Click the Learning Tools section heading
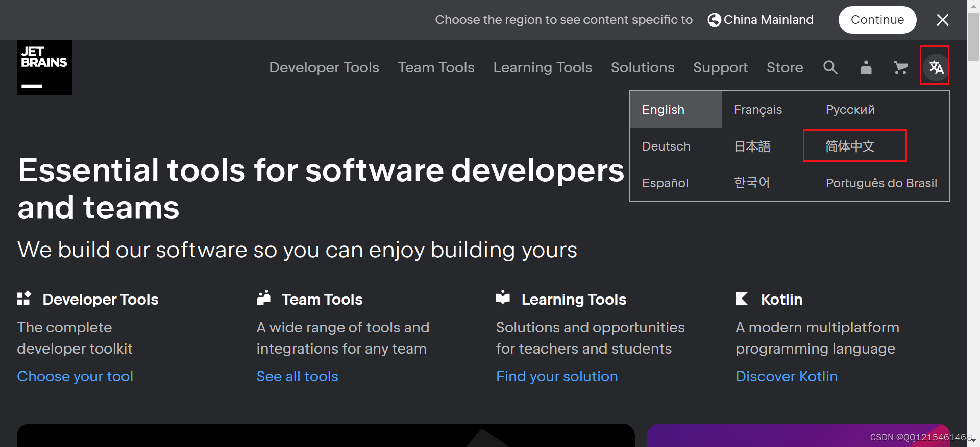980x447 pixels. click(574, 300)
